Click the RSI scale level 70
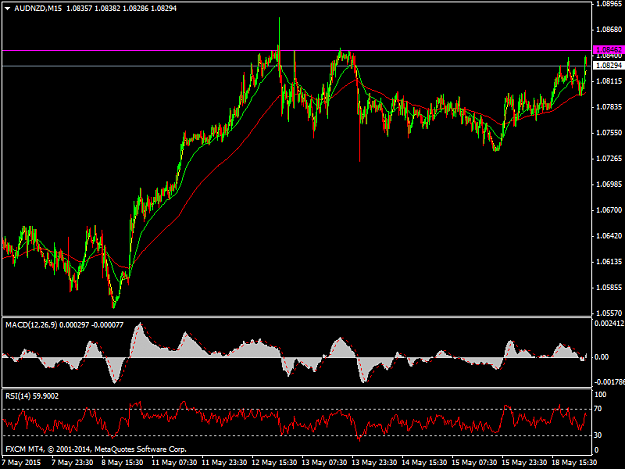The image size is (625, 469). (598, 409)
